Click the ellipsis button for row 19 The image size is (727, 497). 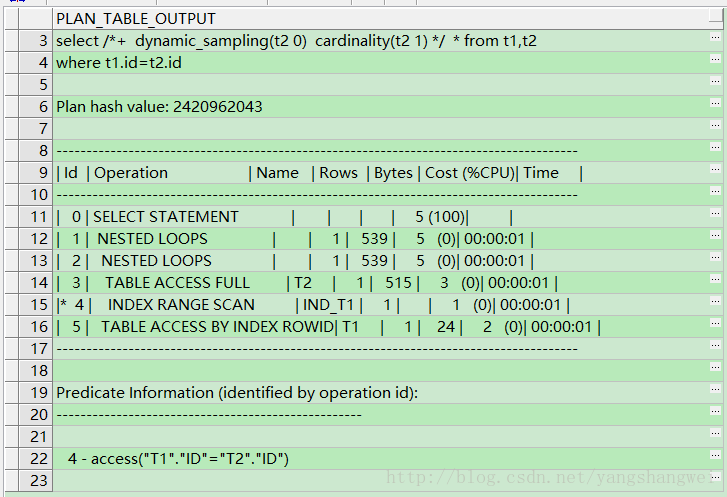pos(715,392)
